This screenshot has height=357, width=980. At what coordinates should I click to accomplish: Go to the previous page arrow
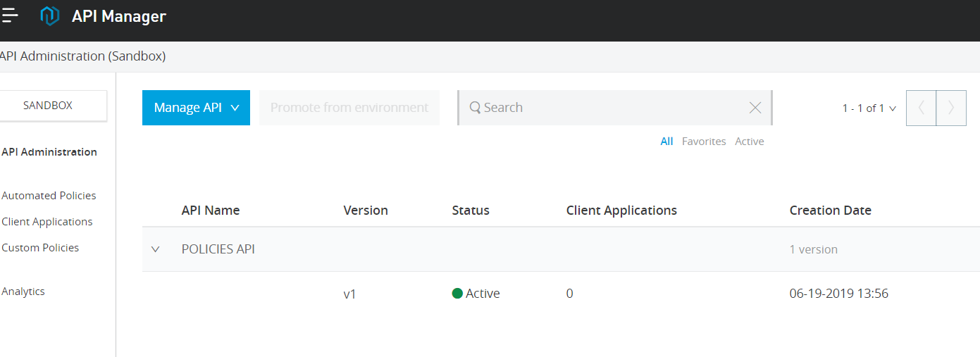pos(921,108)
